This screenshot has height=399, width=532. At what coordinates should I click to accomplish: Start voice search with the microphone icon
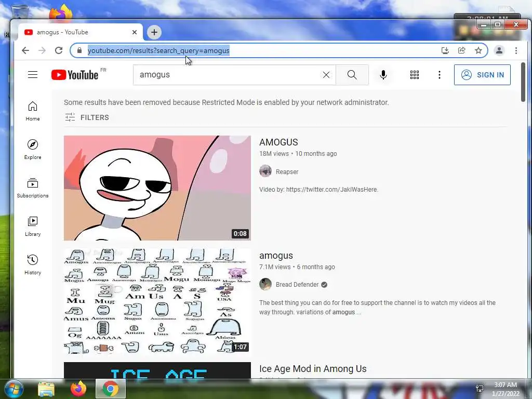coord(383,75)
